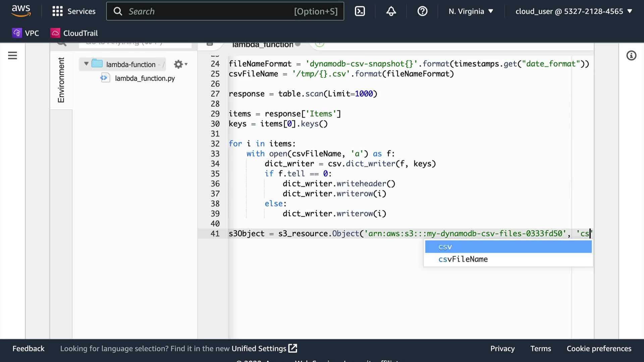The image size is (644, 362).
Task: Open the help question mark icon
Action: (422, 11)
